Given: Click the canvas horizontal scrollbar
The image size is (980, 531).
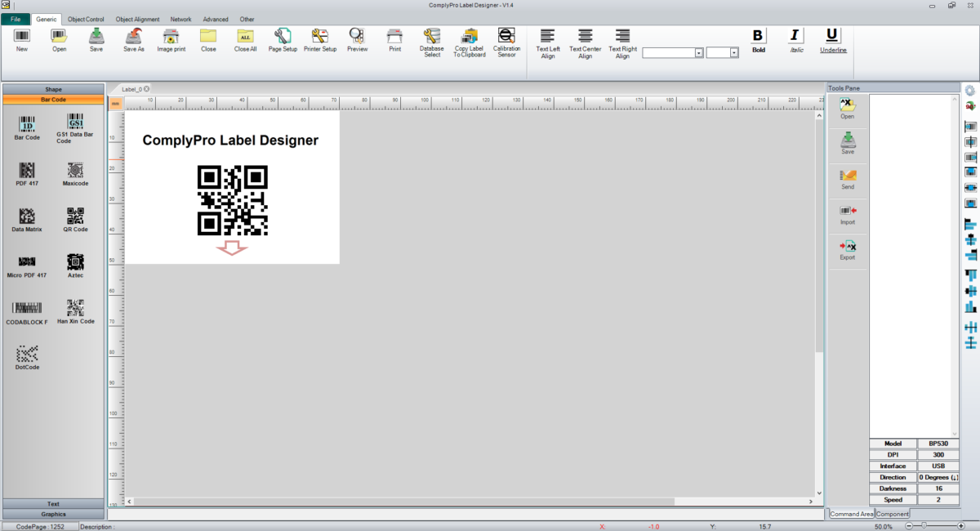Looking at the screenshot, I should 404,501.
